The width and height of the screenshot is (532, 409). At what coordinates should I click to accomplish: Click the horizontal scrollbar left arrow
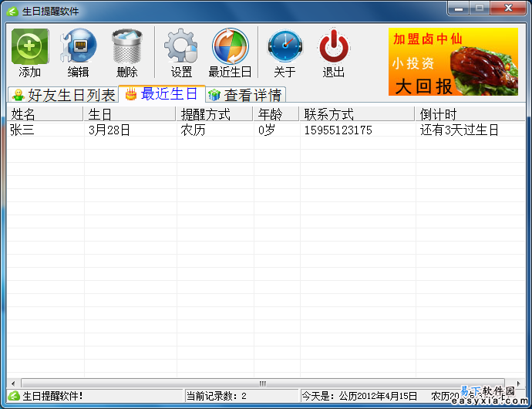[x=13, y=384]
